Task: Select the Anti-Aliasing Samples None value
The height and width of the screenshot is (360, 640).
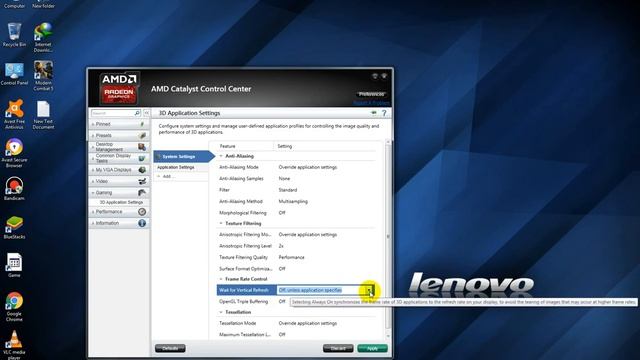Action: click(x=284, y=178)
